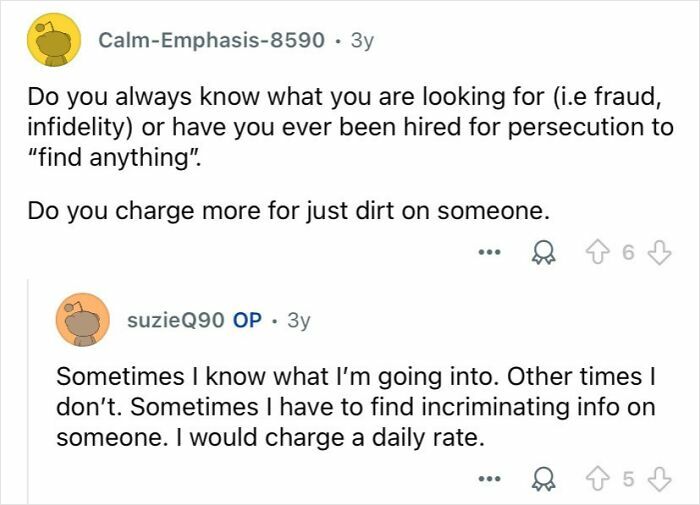Click the comment text about charging for dirt

click(x=288, y=211)
